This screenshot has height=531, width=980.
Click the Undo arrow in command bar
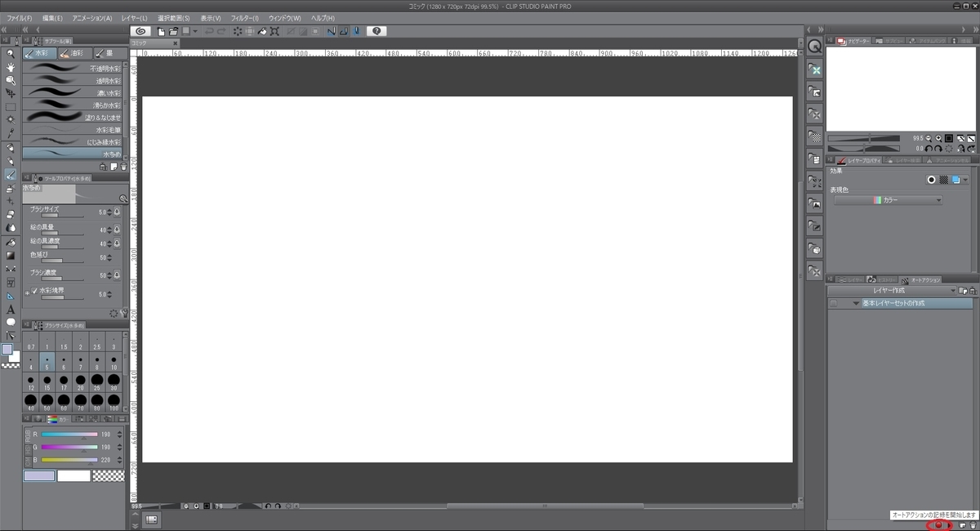pyautogui.click(x=209, y=31)
